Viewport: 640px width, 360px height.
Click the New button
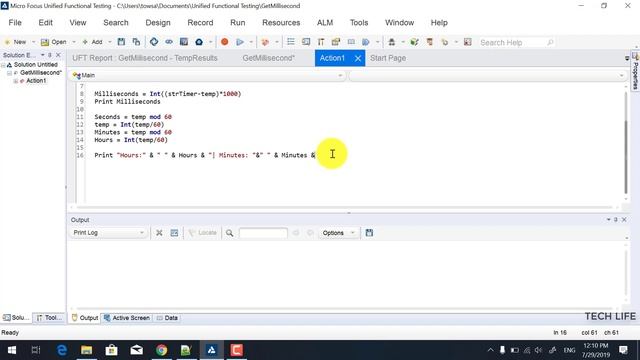(x=16, y=42)
